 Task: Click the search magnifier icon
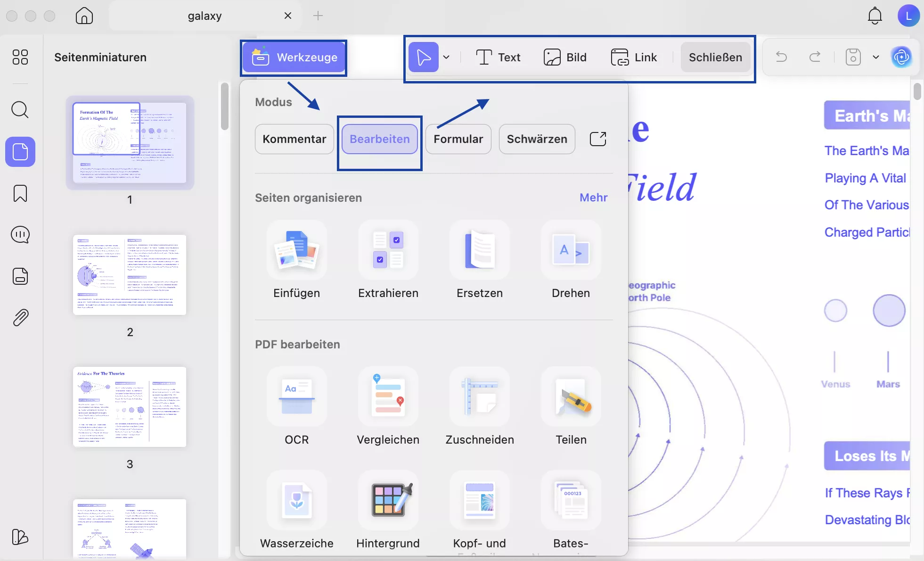[x=20, y=110]
